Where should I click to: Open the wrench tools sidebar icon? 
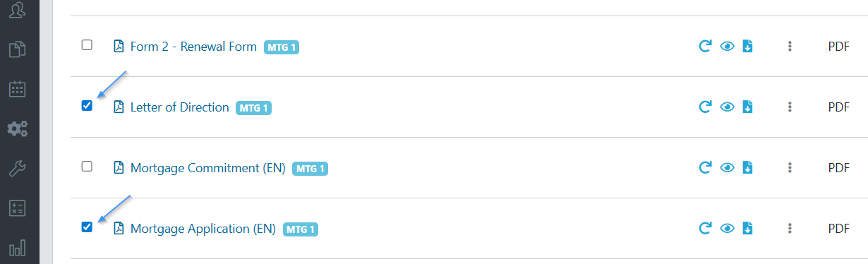point(17,168)
